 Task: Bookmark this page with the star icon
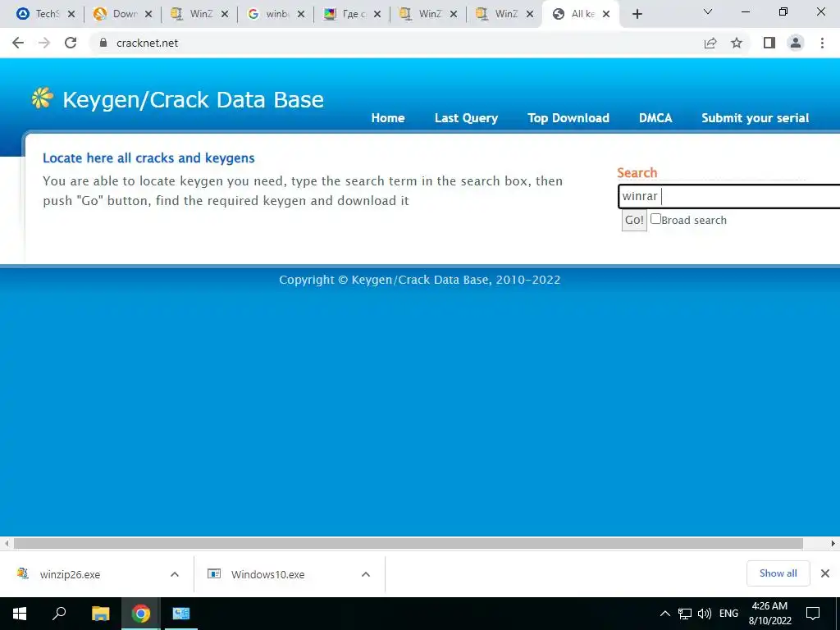click(x=737, y=43)
